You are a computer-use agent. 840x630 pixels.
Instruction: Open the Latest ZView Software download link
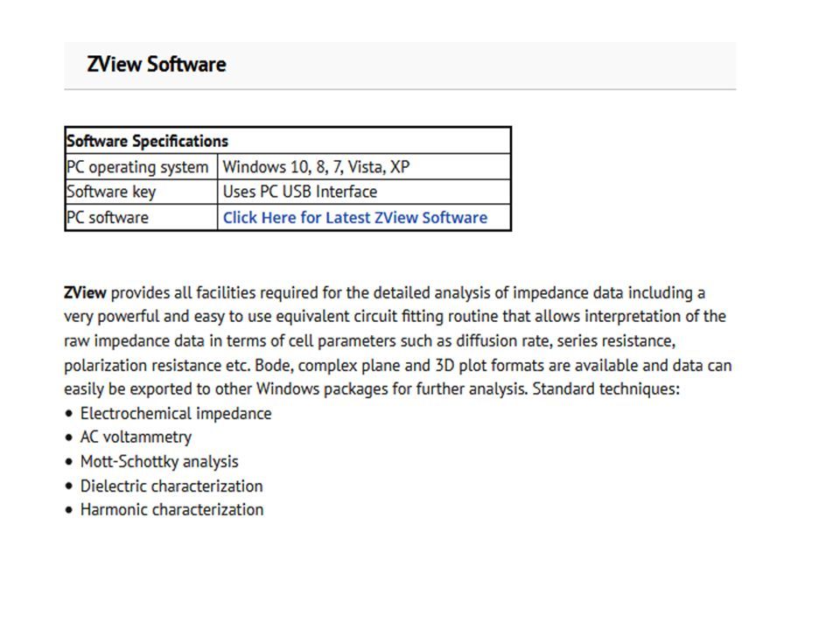point(354,218)
